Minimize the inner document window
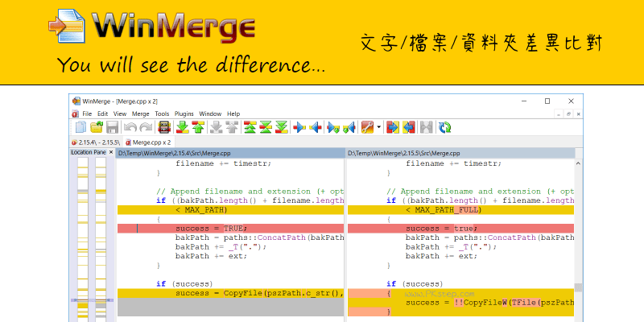This screenshot has width=644, height=322. pos(559,114)
